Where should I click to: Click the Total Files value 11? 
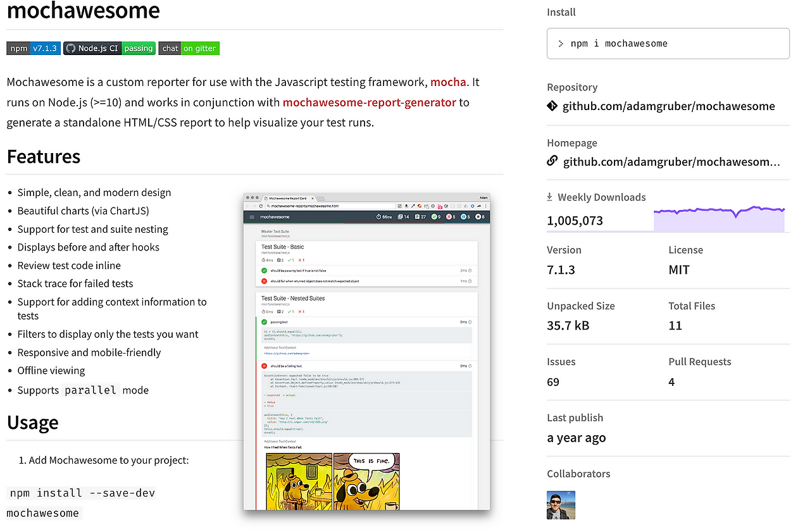click(675, 326)
